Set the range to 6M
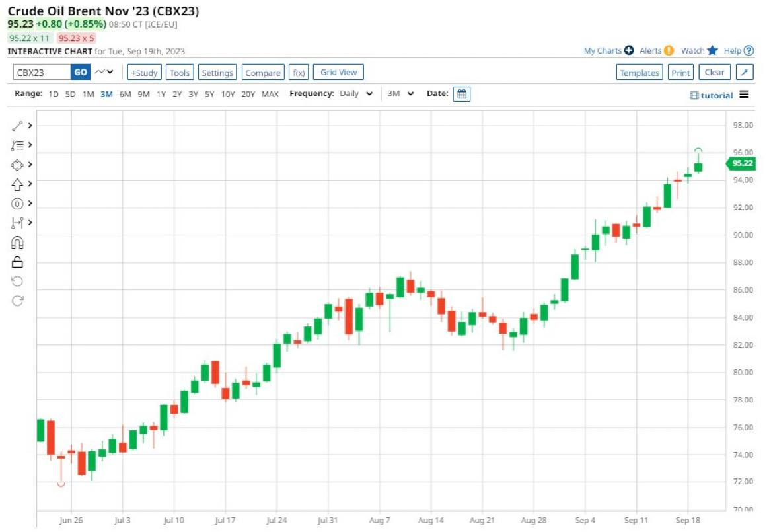 (x=125, y=94)
